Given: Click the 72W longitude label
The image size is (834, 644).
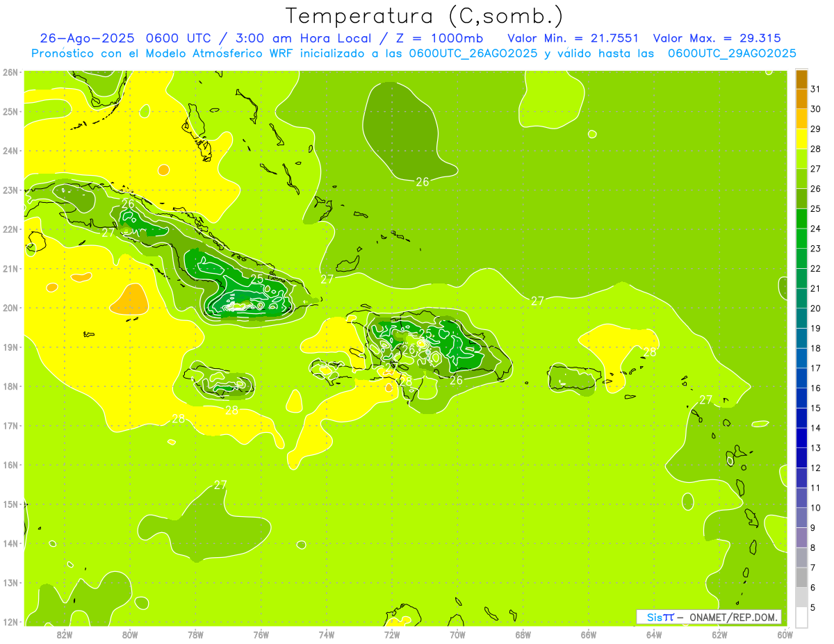Looking at the screenshot, I should click(x=392, y=634).
